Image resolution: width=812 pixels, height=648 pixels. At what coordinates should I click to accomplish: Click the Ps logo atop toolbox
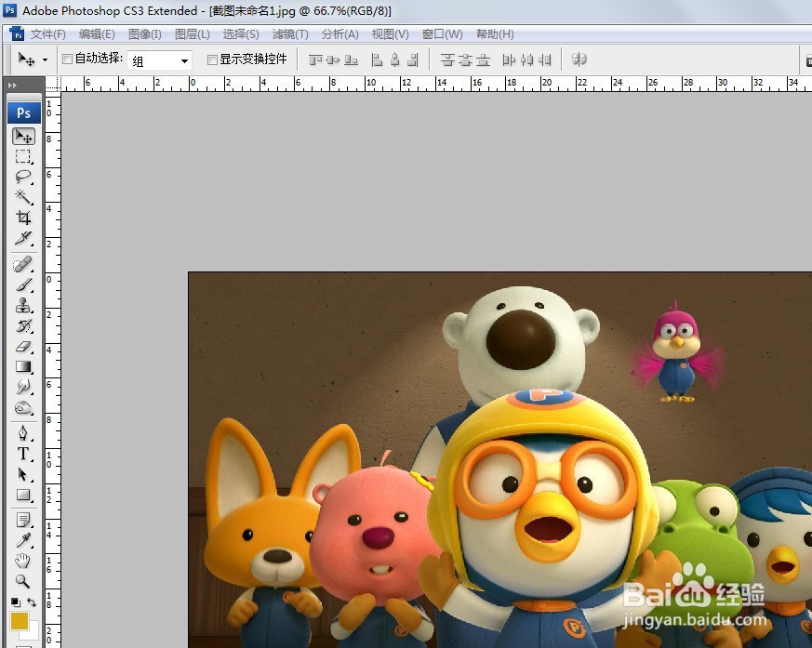[x=24, y=112]
